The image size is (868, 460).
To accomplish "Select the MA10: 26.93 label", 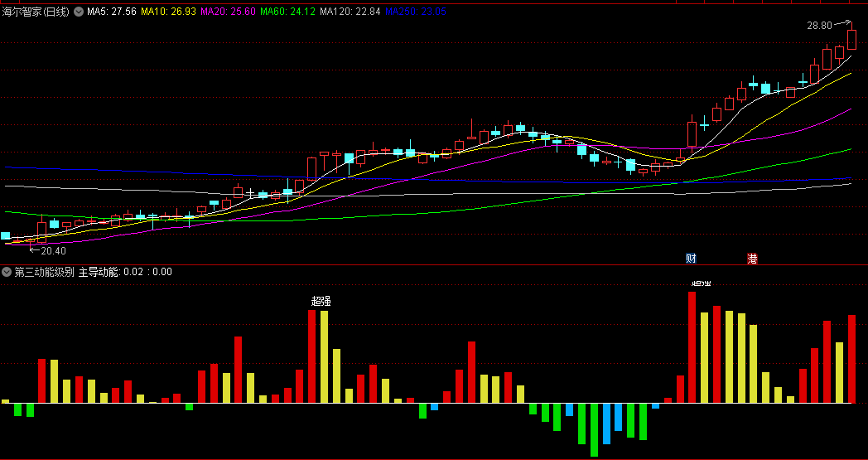I will (168, 12).
